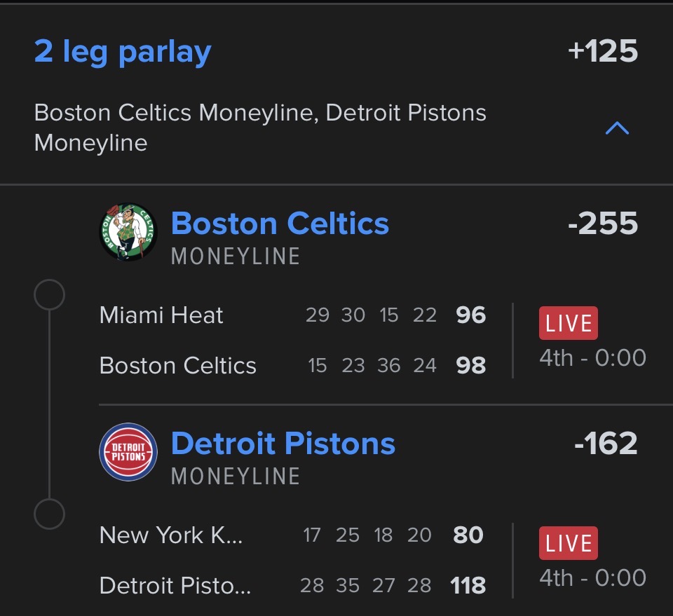Tap Celtics final score 98
The height and width of the screenshot is (616, 673).
(470, 366)
